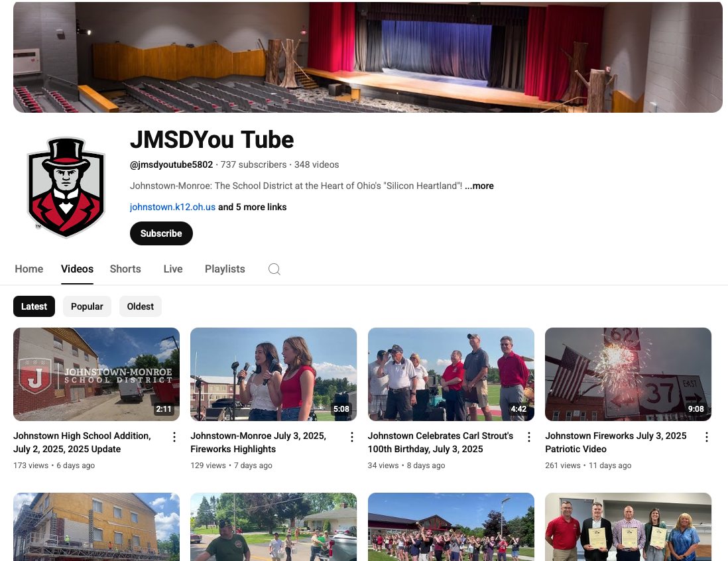728x561 pixels.
Task: Open options menu for Fireworks Patriotic Video
Action: click(x=706, y=437)
